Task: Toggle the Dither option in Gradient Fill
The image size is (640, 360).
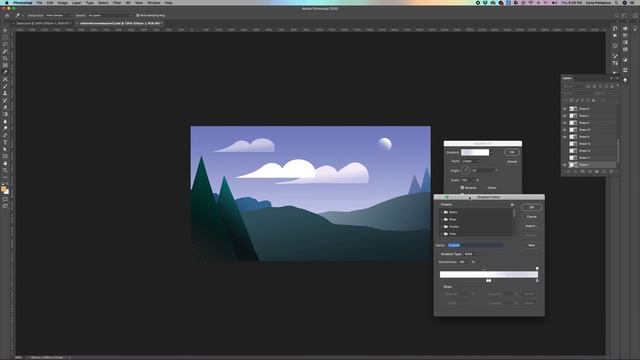Action: click(491, 188)
